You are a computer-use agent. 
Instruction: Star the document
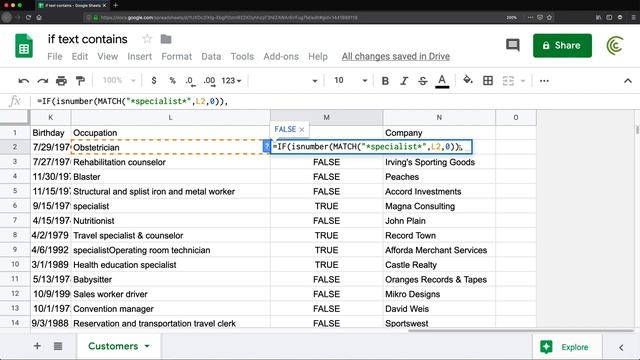click(x=147, y=39)
